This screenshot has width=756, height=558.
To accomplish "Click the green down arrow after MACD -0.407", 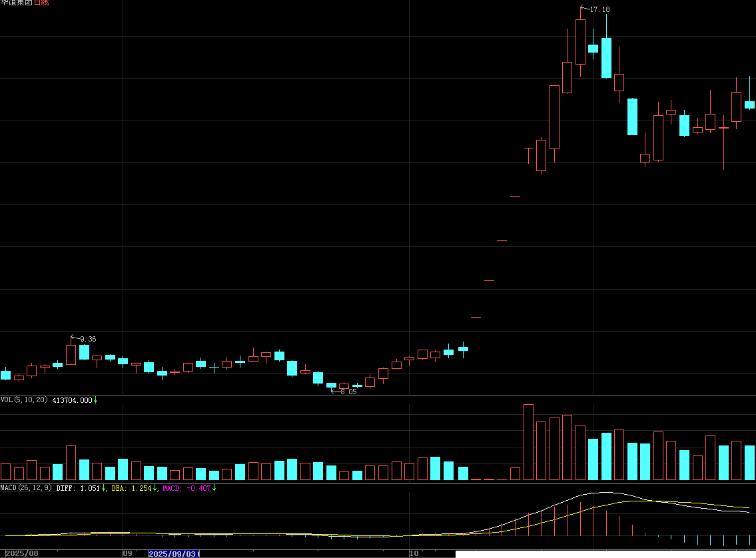I will point(214,488).
